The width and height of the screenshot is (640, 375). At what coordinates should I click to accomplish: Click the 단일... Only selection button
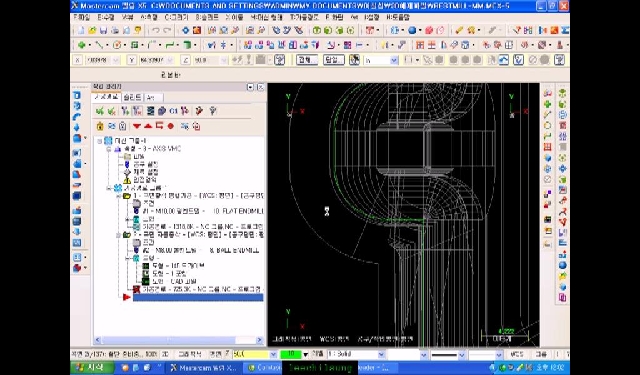[334, 60]
